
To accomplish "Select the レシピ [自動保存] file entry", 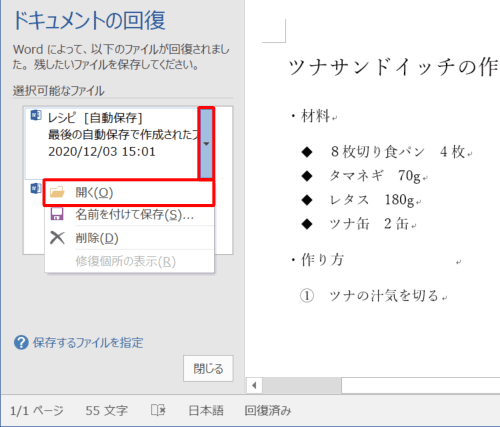I will click(112, 143).
